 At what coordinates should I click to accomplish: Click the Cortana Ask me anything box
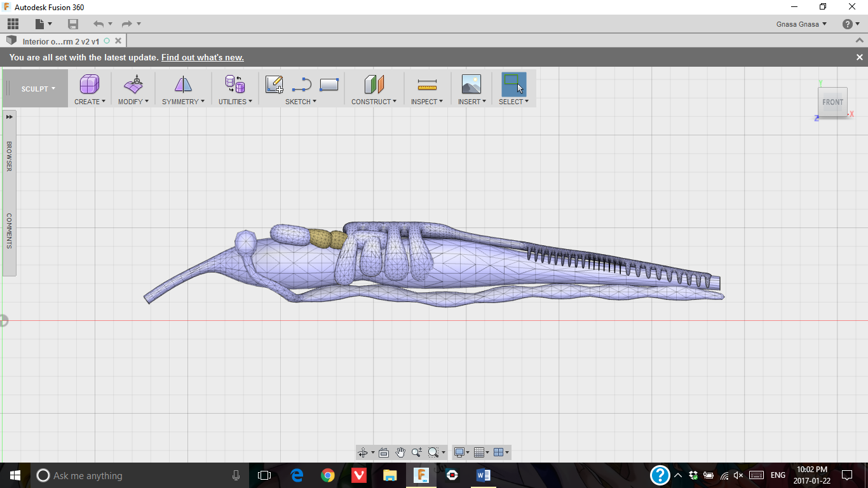tap(140, 475)
